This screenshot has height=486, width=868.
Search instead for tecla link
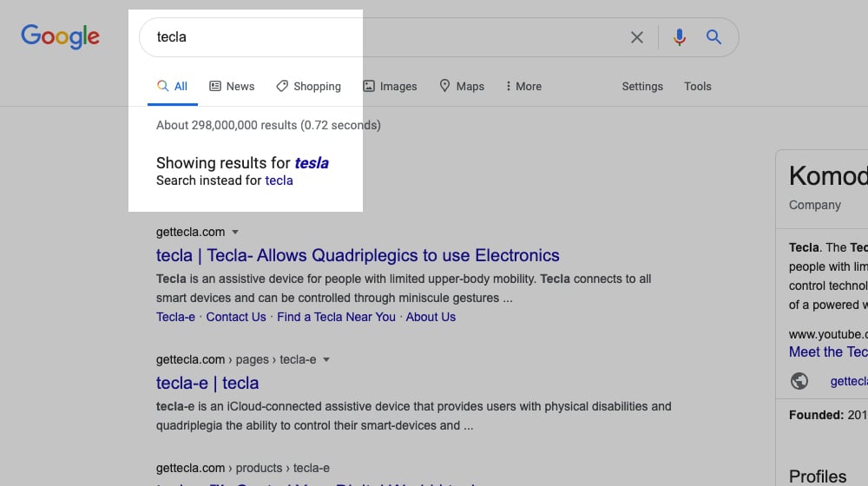click(x=279, y=181)
